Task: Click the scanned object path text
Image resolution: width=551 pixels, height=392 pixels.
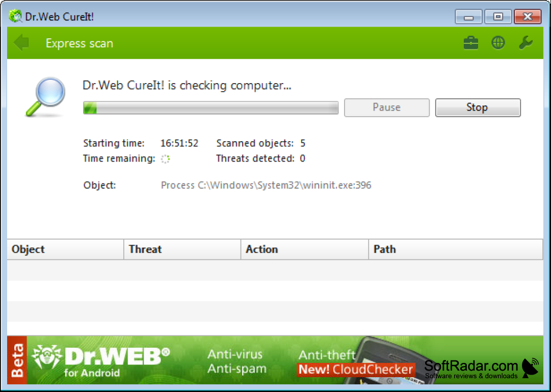Action: (266, 185)
